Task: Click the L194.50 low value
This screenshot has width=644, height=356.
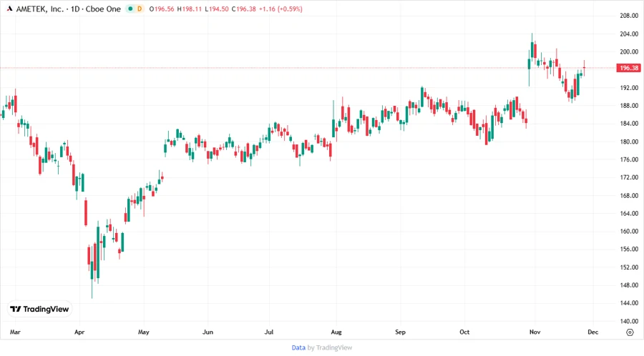Action: (x=216, y=9)
